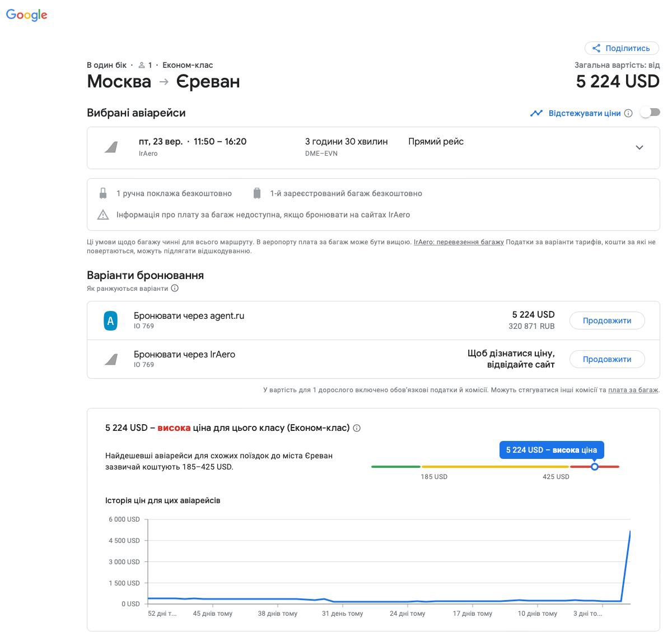Click the 5 224 USD висока ціна tooltip
This screenshot has height=641, width=672.
(552, 450)
